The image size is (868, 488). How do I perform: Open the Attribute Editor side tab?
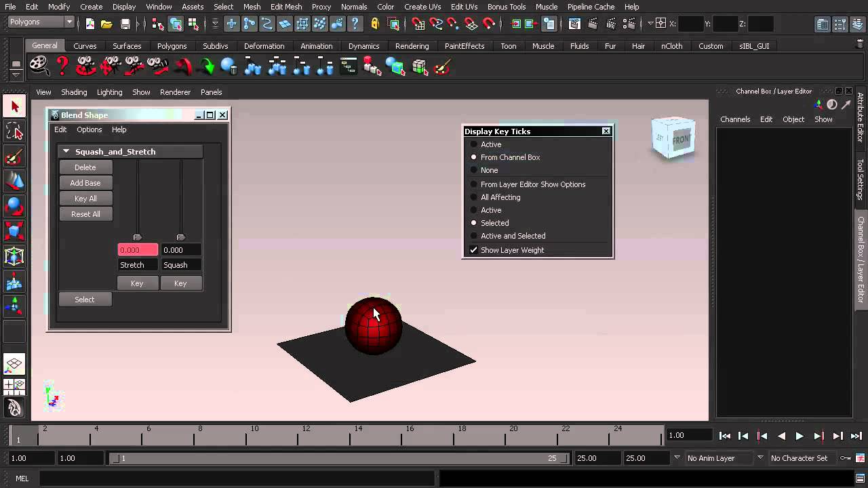[x=861, y=117]
